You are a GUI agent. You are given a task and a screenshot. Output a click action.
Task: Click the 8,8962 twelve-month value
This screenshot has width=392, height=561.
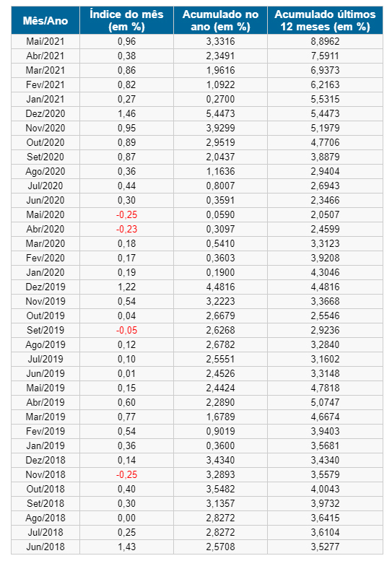(325, 41)
